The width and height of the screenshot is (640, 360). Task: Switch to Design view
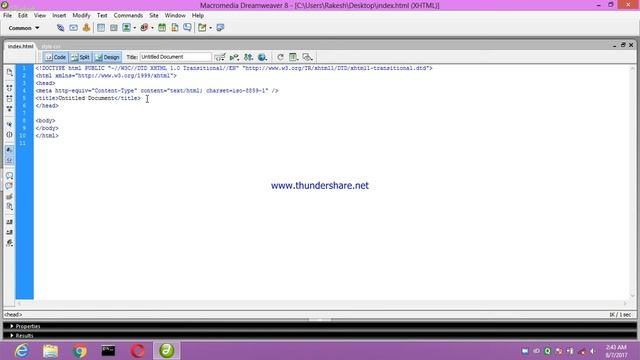tap(107, 57)
